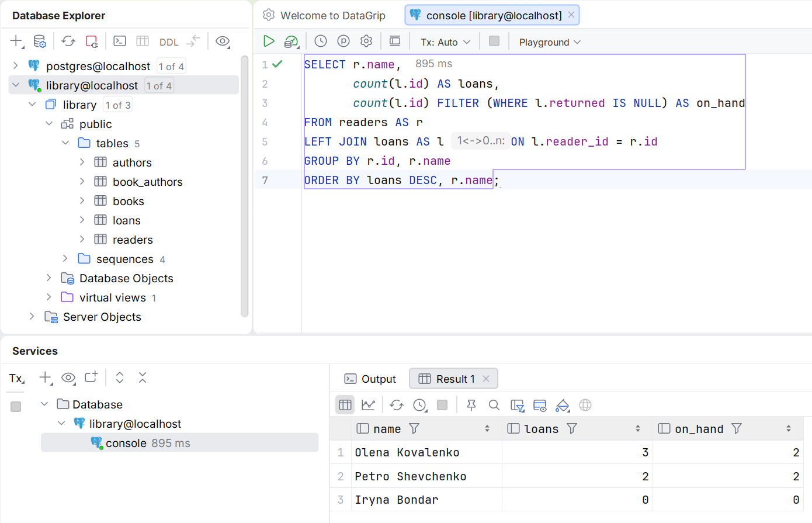Click the Database Explorer vertical scrollbar
The height and width of the screenshot is (523, 812).
click(244, 186)
